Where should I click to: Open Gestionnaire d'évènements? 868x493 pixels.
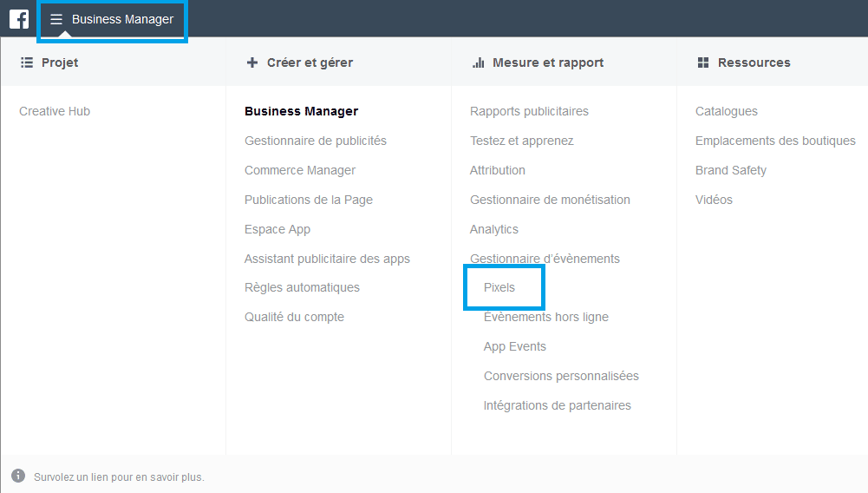coord(545,259)
